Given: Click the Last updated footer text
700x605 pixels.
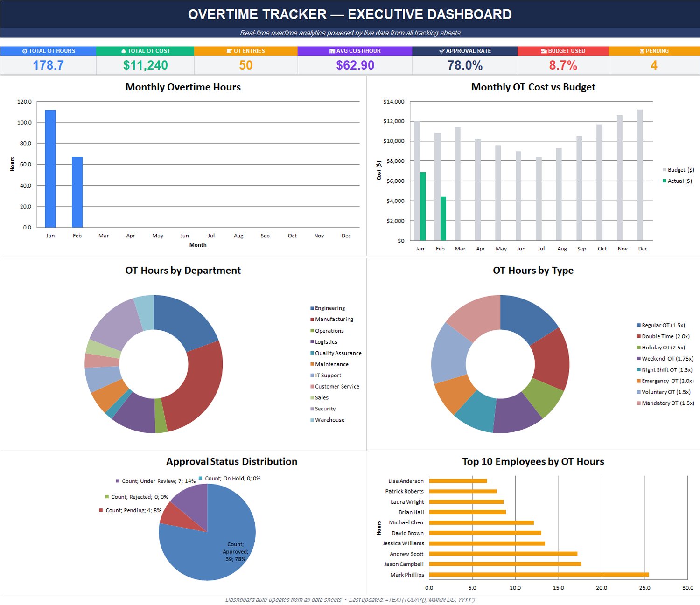Looking at the screenshot, I should (412, 600).
